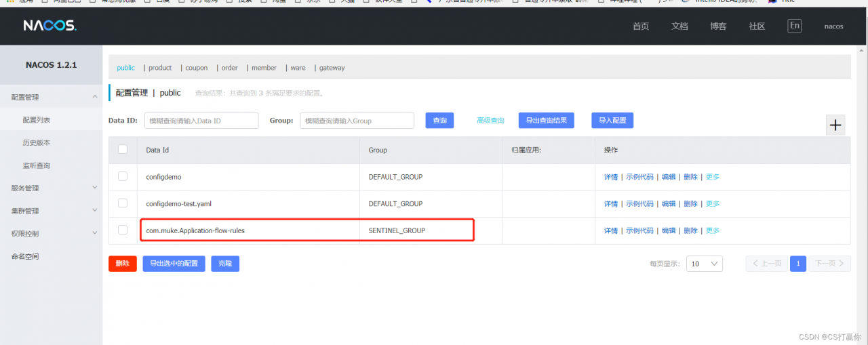Click the plus icon to add a configuration
Screen dimensions: 868x345
[x=835, y=125]
